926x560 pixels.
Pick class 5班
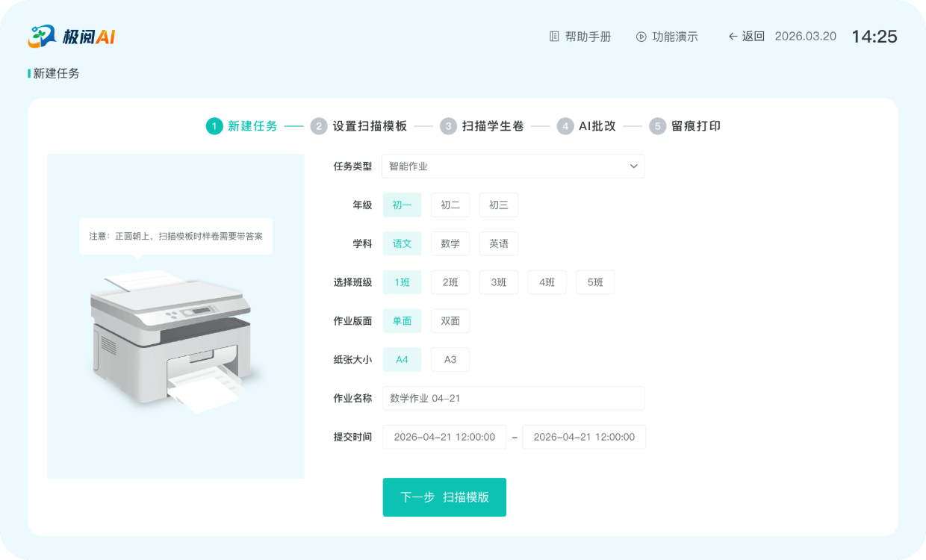click(595, 282)
